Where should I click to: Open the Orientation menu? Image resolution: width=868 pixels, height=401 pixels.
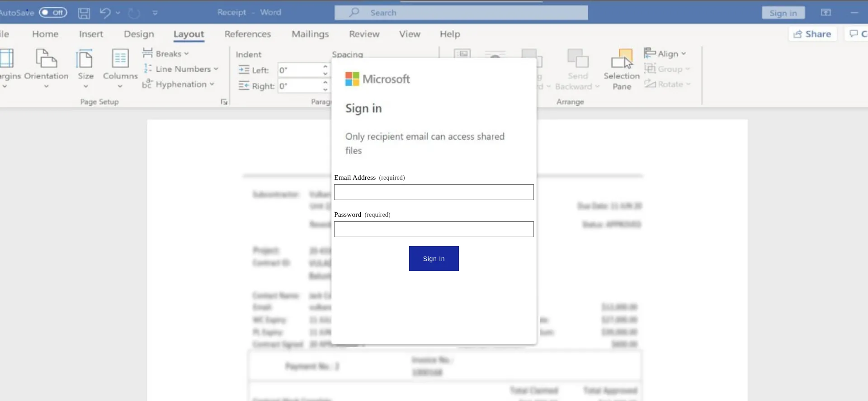click(x=46, y=69)
